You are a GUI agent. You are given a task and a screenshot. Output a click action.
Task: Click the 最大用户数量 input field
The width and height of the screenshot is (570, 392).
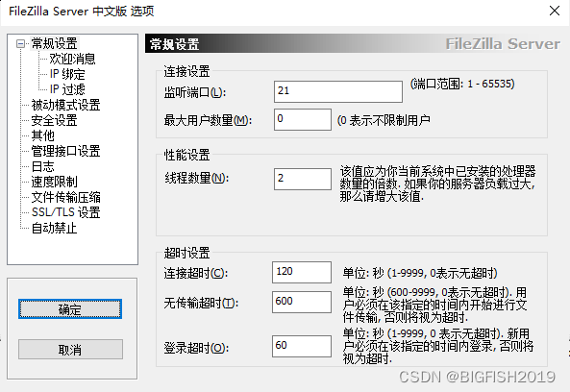[x=303, y=119]
